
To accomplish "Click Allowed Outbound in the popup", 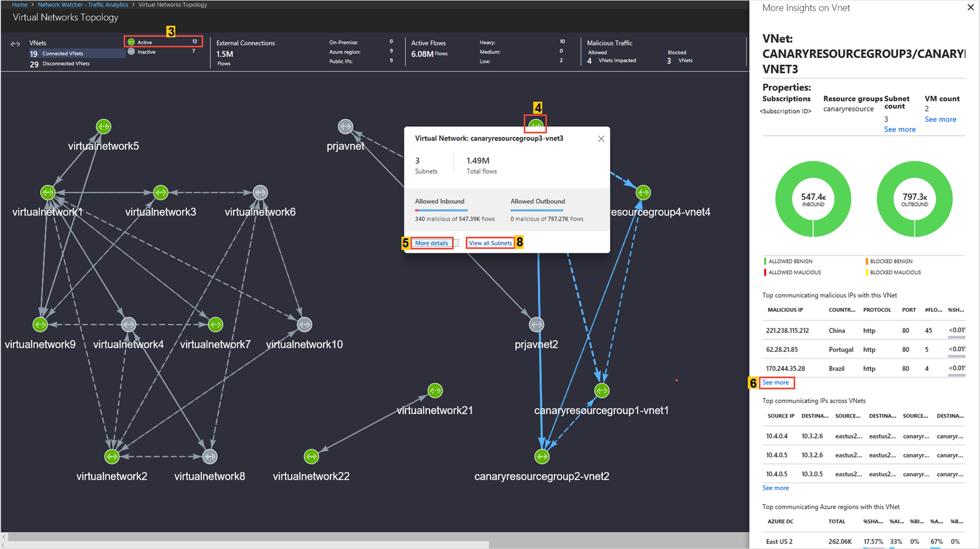I will pos(537,202).
